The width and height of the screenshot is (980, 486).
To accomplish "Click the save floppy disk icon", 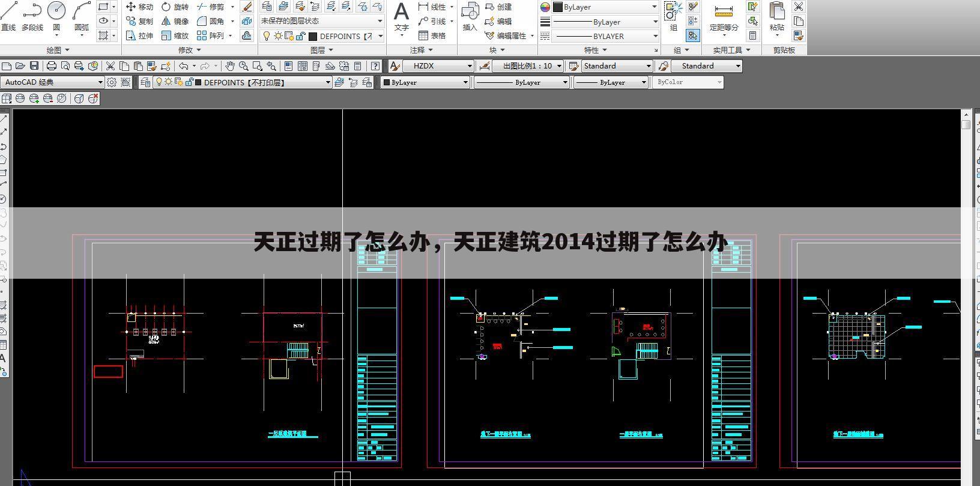I will pyautogui.click(x=34, y=66).
